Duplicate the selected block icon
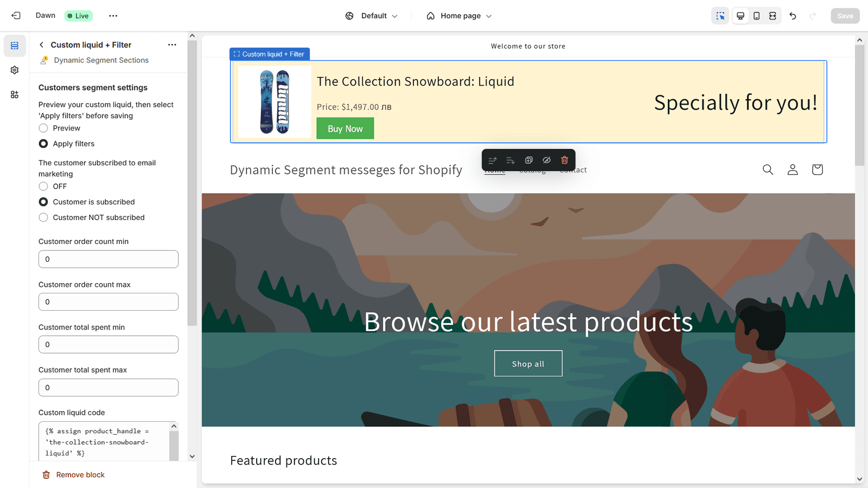Screen dimensions: 868x488 (x=528, y=160)
